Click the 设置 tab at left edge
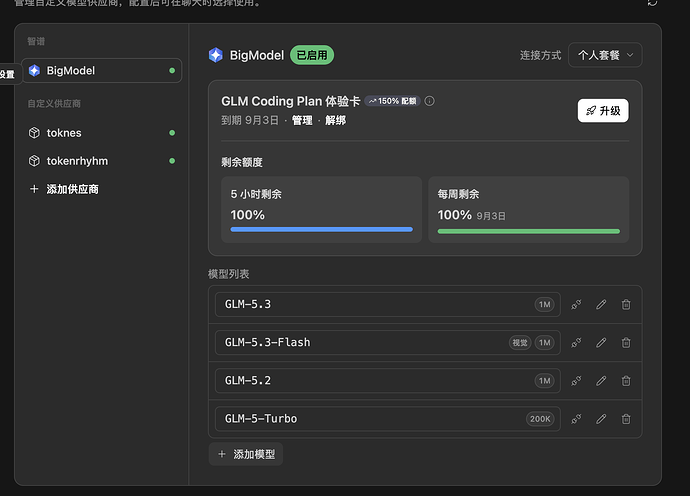Image resolution: width=690 pixels, height=496 pixels. [x=8, y=74]
